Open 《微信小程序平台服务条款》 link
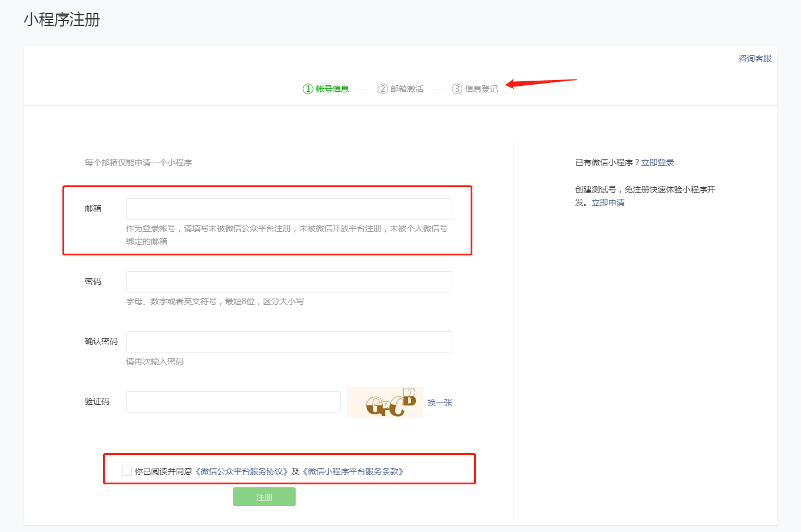 coord(353,471)
